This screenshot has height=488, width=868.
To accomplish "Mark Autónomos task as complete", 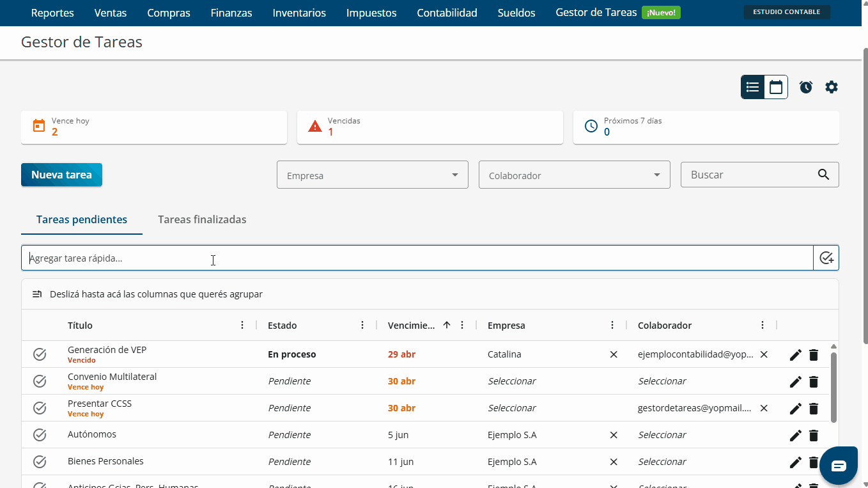I will [x=40, y=435].
